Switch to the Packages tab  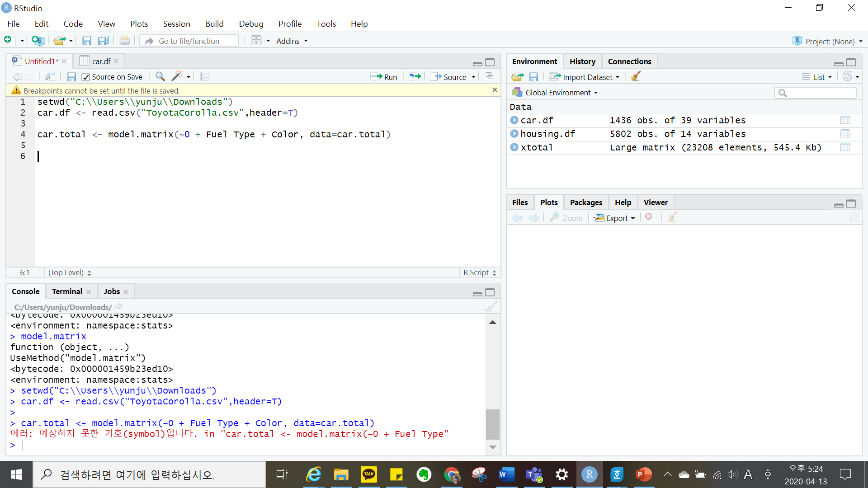(586, 202)
